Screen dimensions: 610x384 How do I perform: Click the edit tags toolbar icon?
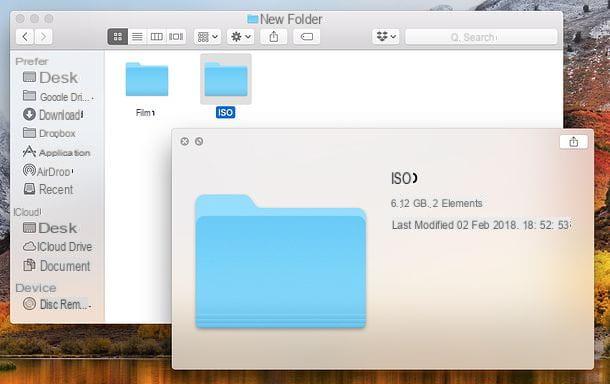click(x=307, y=37)
